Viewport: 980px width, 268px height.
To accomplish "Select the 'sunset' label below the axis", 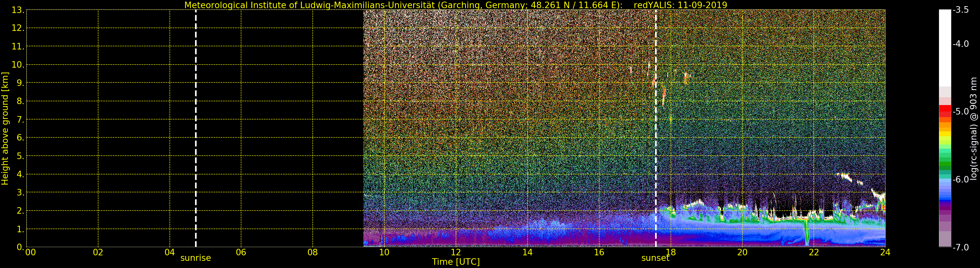I will [655, 258].
